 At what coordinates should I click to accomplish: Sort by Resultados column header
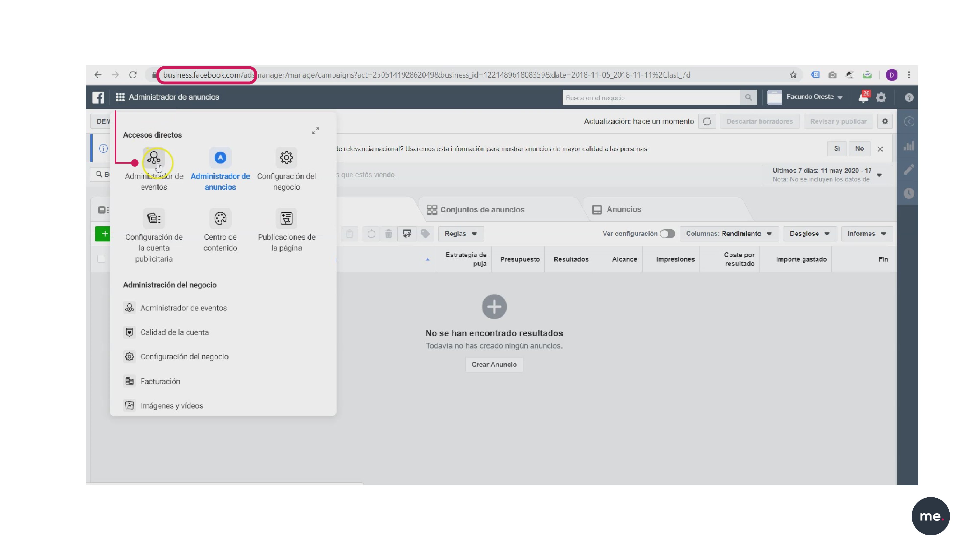coord(571,259)
